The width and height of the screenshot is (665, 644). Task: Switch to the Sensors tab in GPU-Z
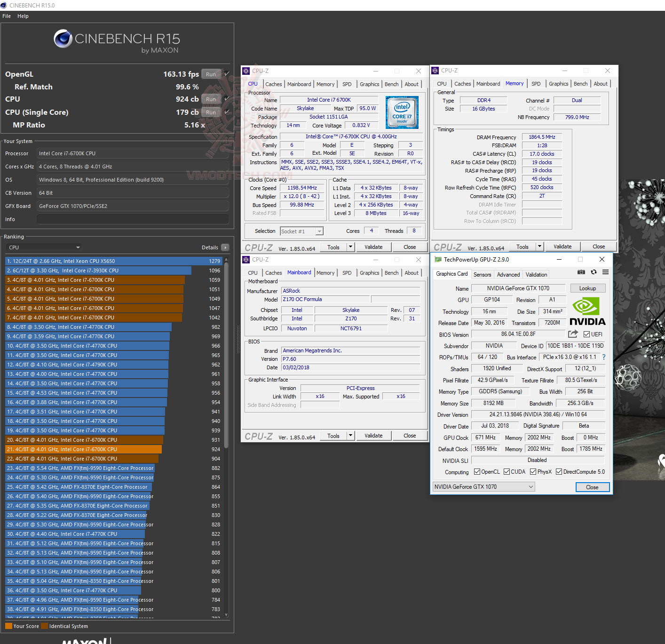(x=482, y=275)
